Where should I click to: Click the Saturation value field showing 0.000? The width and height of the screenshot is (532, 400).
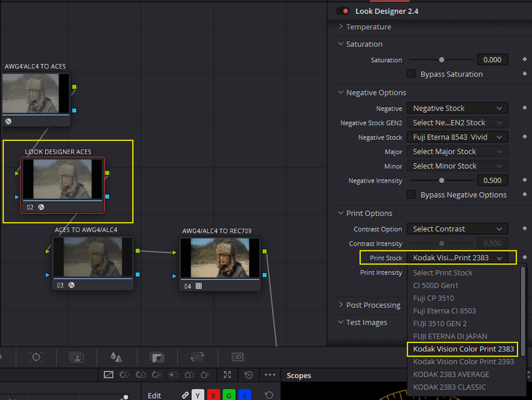pyautogui.click(x=493, y=60)
